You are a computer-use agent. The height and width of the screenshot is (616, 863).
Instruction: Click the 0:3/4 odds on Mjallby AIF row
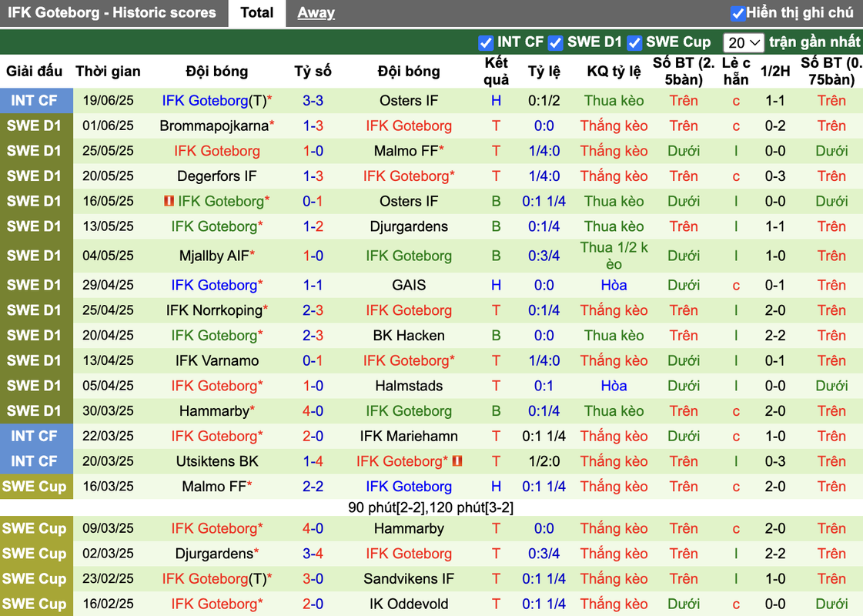point(544,256)
